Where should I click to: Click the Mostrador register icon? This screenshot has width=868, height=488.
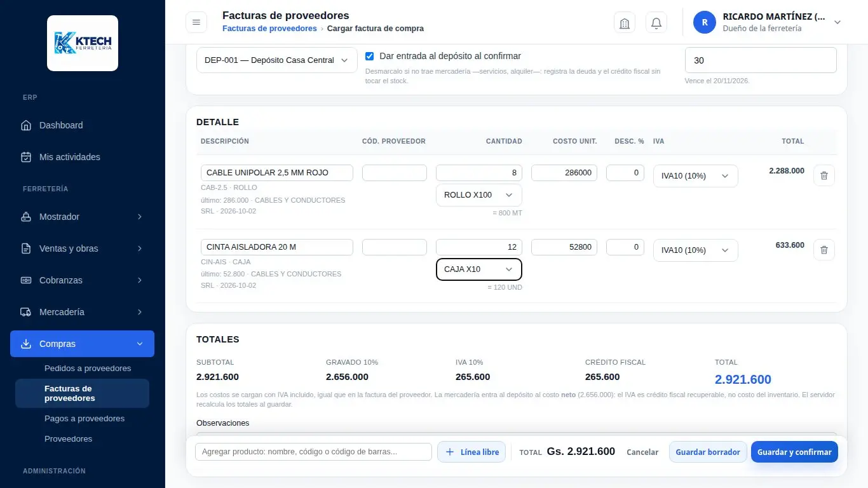(x=26, y=217)
